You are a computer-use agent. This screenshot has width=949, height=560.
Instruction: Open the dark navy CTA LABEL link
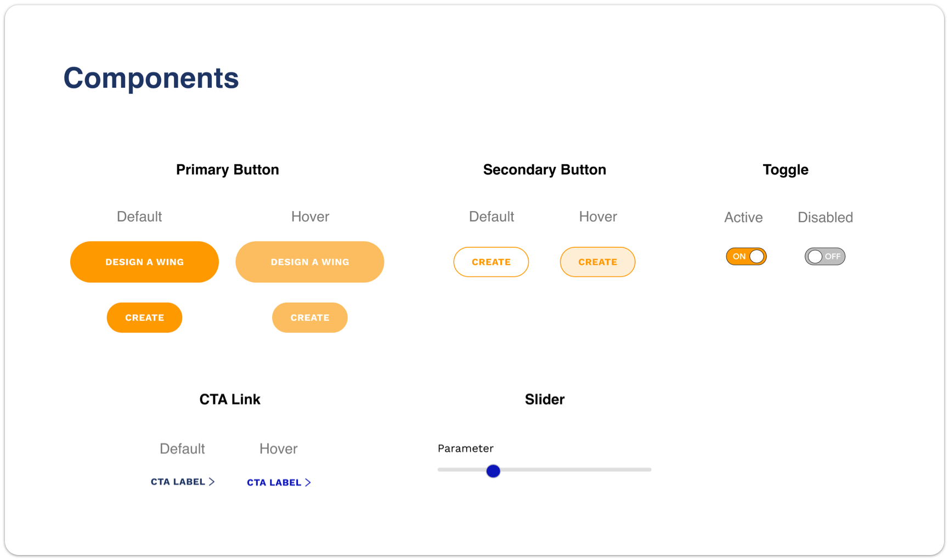pos(183,482)
